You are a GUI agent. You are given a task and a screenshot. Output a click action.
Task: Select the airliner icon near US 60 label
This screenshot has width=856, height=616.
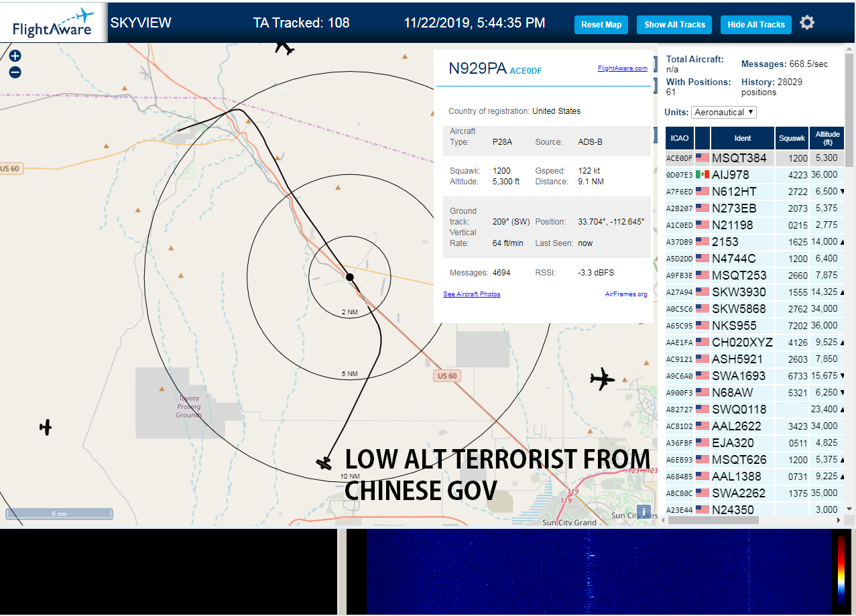(602, 379)
